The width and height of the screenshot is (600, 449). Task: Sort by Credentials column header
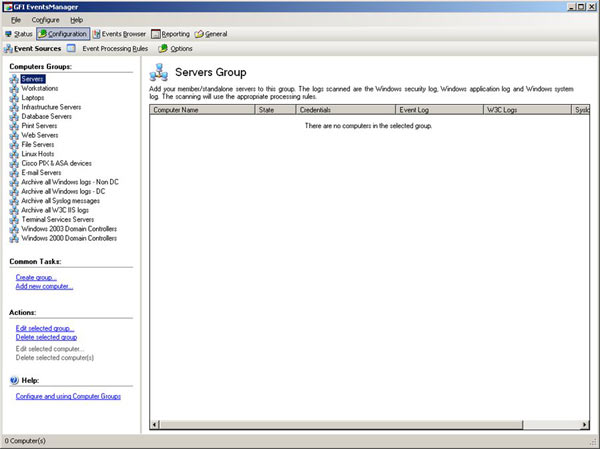[x=346, y=110]
